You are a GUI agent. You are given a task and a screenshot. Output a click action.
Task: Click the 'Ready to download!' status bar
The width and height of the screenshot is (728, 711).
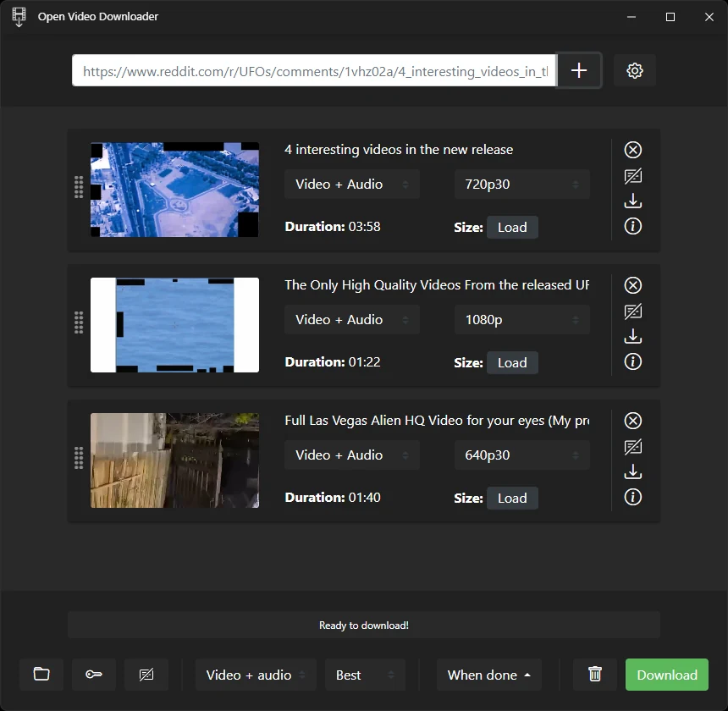coord(363,626)
